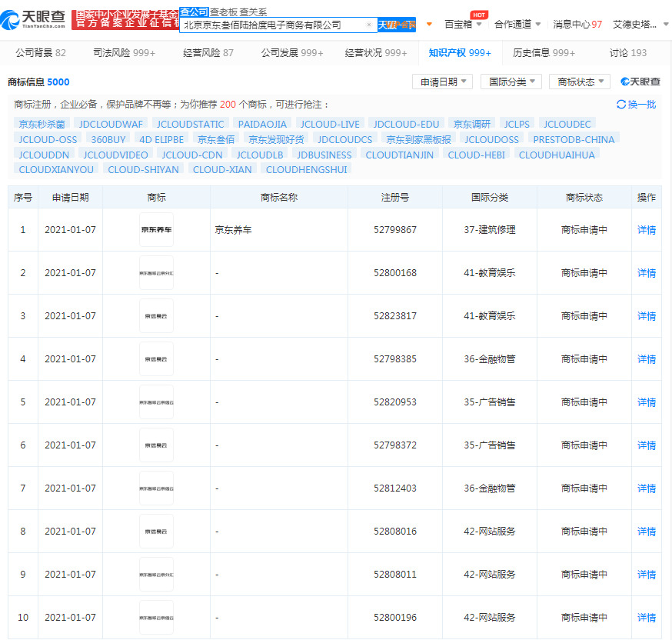Open 详情 for registration 52800196
The width and height of the screenshot is (672, 640).
coord(647,618)
